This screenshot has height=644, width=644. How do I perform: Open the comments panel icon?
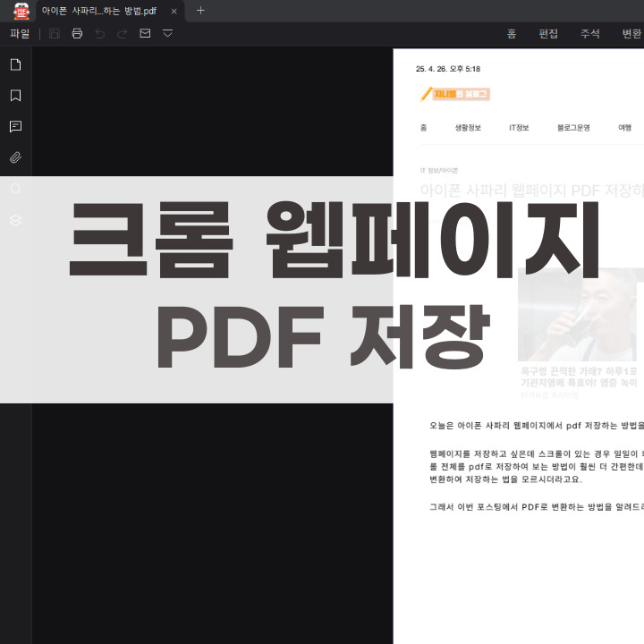click(15, 126)
